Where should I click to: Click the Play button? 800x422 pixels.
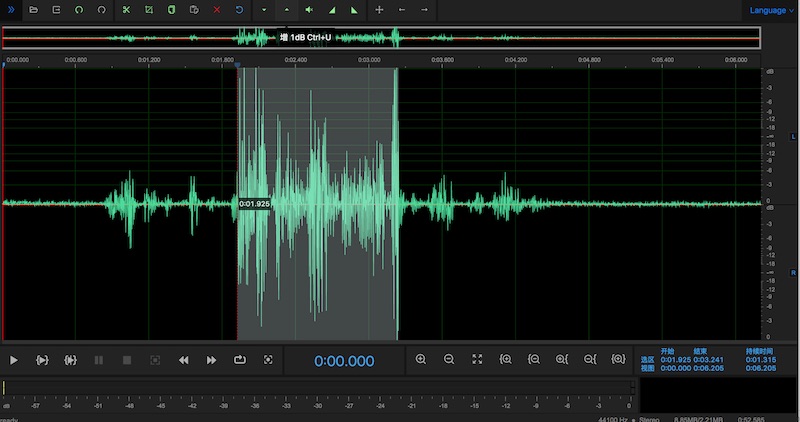[x=14, y=360]
